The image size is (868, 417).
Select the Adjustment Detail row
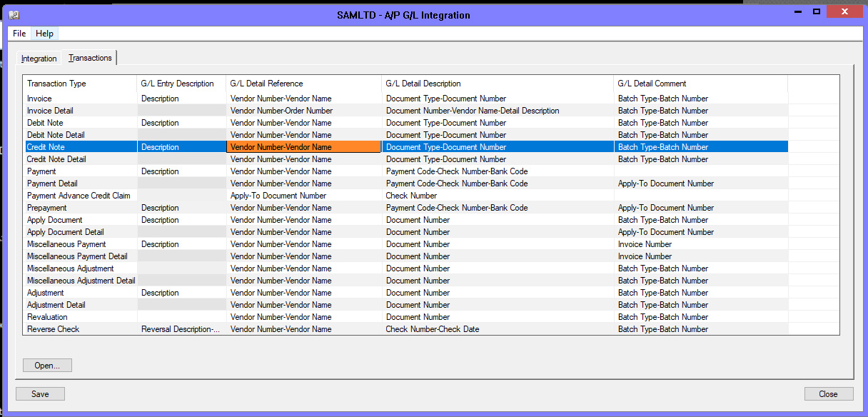(405, 305)
